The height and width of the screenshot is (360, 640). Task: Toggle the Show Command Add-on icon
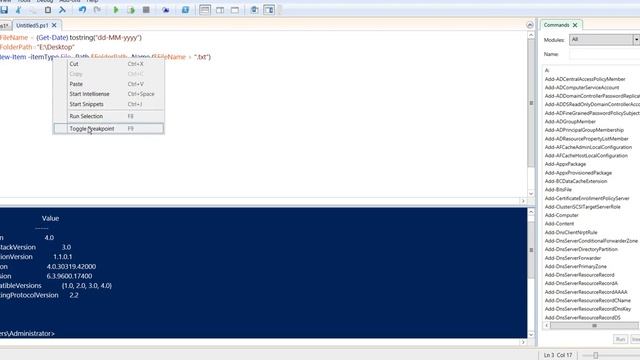(x=269, y=10)
